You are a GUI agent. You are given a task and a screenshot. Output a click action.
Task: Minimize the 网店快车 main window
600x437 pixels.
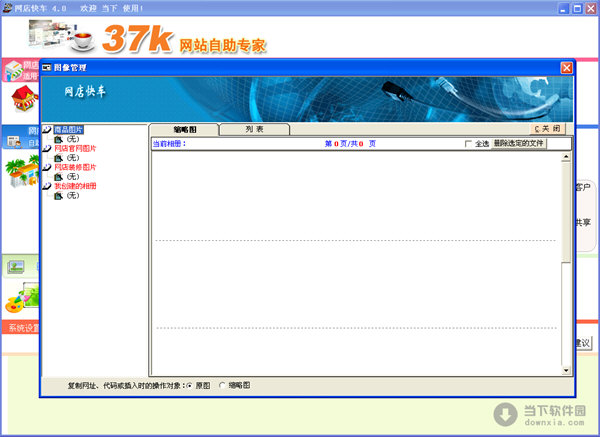tap(563, 8)
